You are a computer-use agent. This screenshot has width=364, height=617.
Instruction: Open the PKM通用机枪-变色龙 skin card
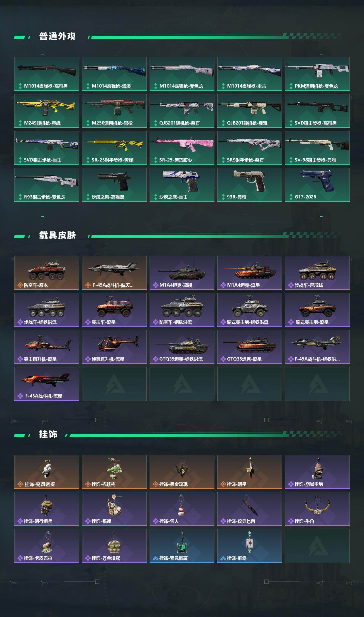pyautogui.click(x=317, y=74)
